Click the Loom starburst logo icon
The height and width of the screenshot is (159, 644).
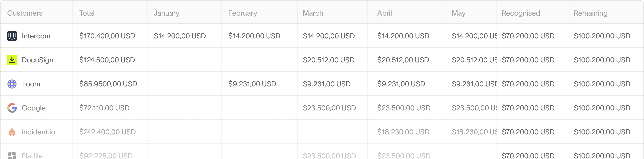point(12,84)
